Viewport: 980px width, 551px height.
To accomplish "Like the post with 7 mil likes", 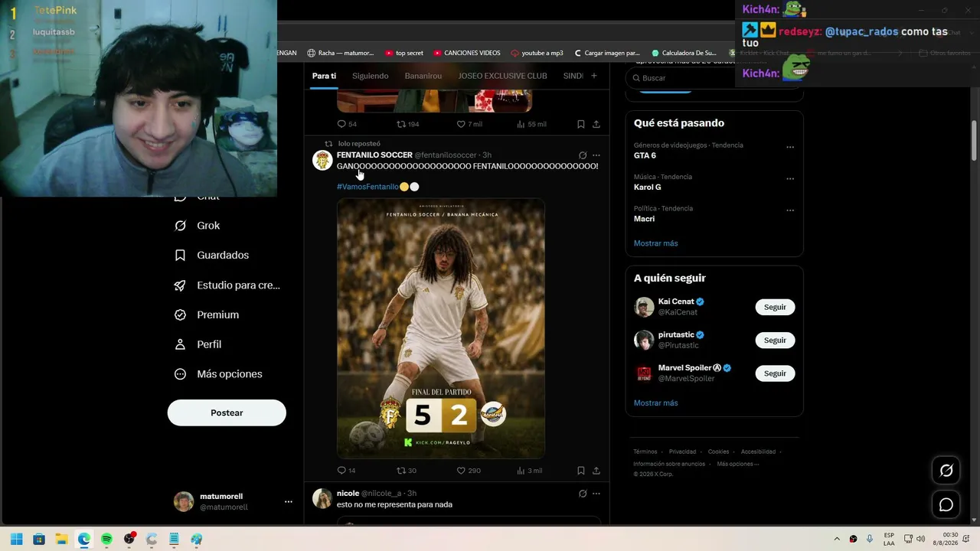I will pyautogui.click(x=469, y=124).
